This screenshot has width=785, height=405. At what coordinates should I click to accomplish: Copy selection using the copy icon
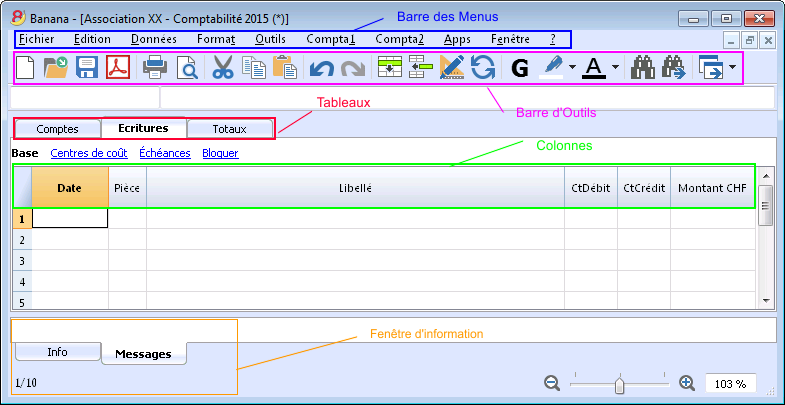coord(254,67)
